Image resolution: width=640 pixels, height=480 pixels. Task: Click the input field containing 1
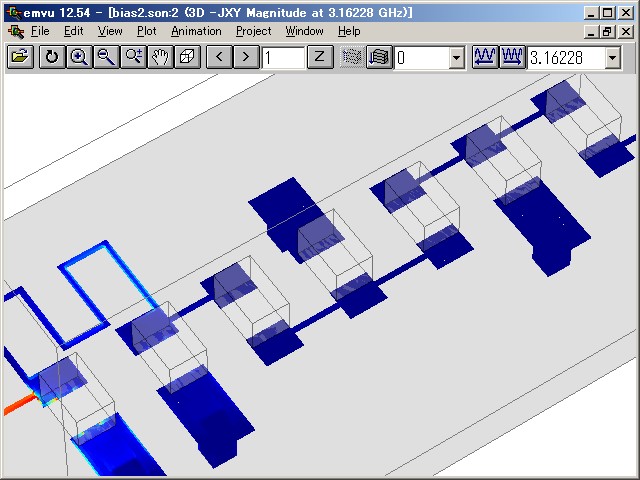click(x=283, y=58)
